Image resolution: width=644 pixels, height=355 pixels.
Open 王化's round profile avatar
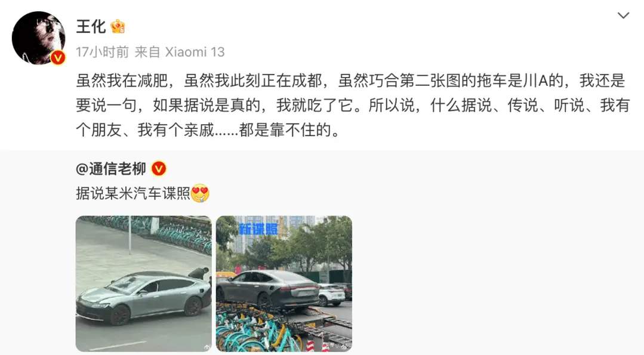click(38, 38)
